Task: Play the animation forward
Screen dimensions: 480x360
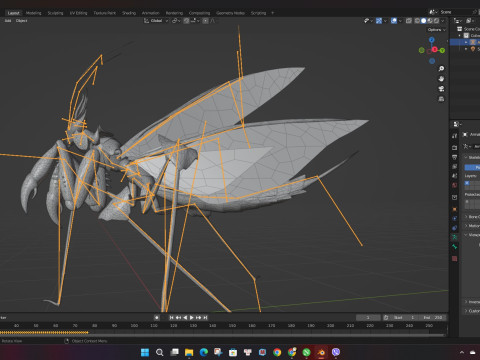Action: (x=192, y=318)
